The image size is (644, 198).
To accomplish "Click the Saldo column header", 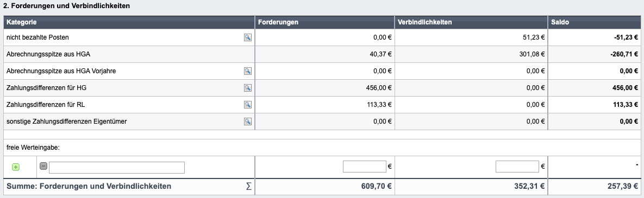I will pyautogui.click(x=560, y=22).
